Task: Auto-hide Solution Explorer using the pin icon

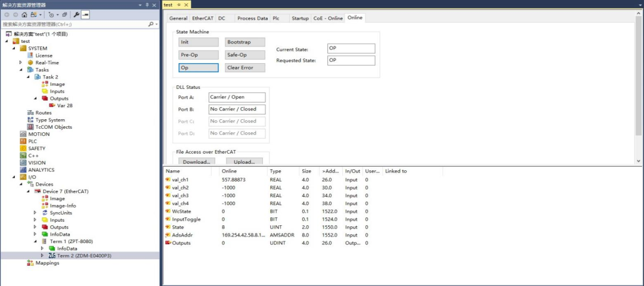Action: coord(147,5)
